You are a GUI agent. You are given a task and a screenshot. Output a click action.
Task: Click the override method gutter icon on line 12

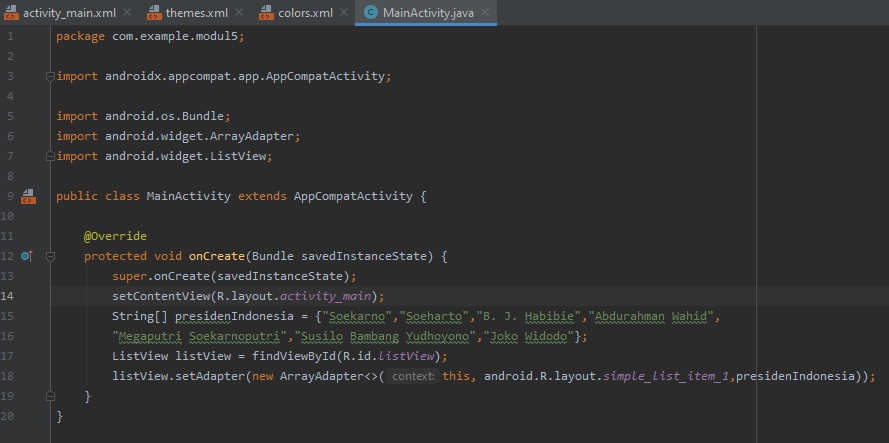coord(27,256)
